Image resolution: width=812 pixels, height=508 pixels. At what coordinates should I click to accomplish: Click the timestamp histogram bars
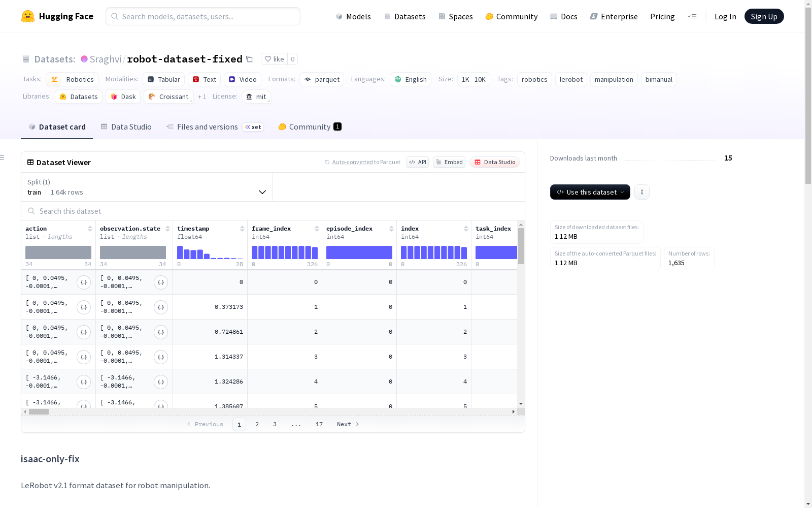[210, 252]
